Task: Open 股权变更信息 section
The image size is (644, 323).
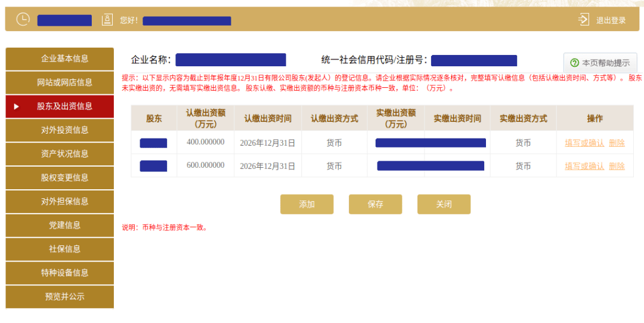Action: 60,178
